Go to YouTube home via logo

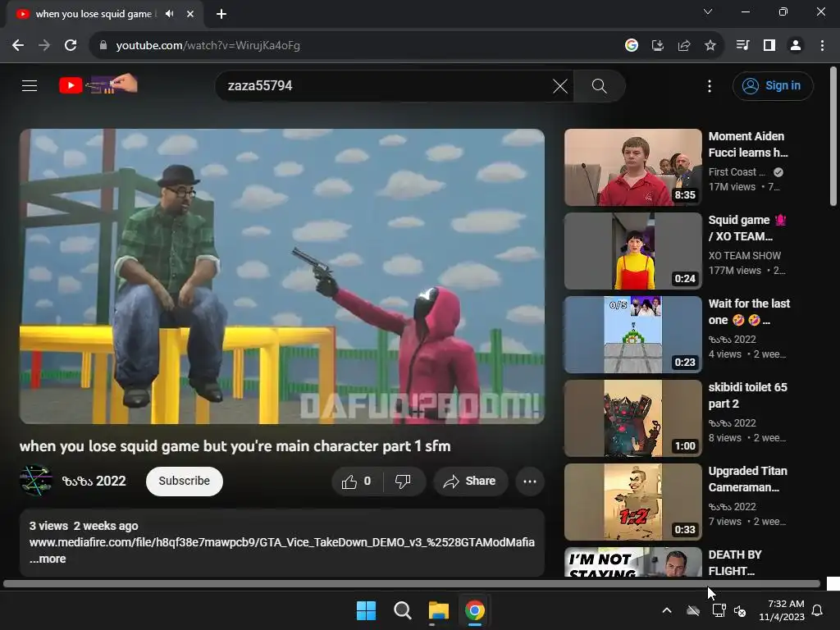pos(98,84)
